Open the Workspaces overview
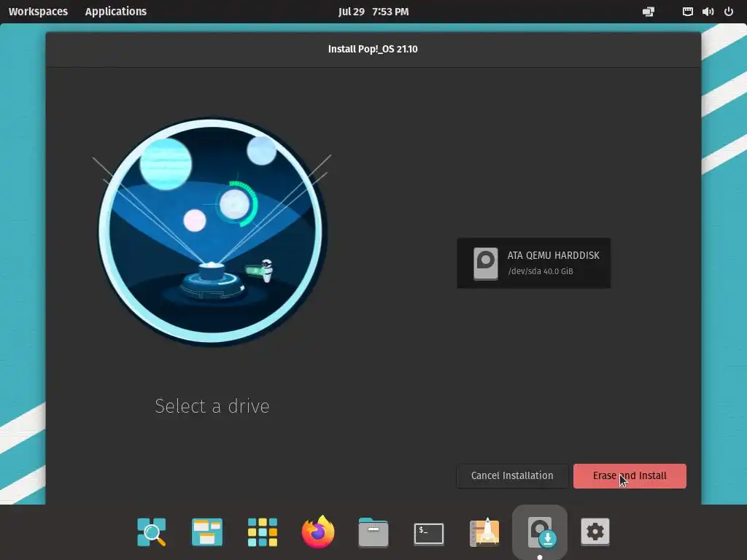The image size is (747, 560). point(38,12)
